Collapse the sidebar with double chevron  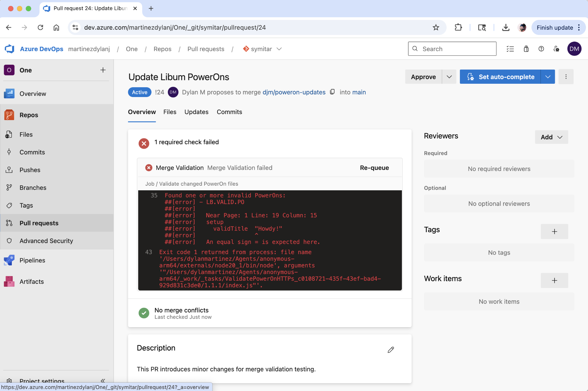tap(103, 381)
